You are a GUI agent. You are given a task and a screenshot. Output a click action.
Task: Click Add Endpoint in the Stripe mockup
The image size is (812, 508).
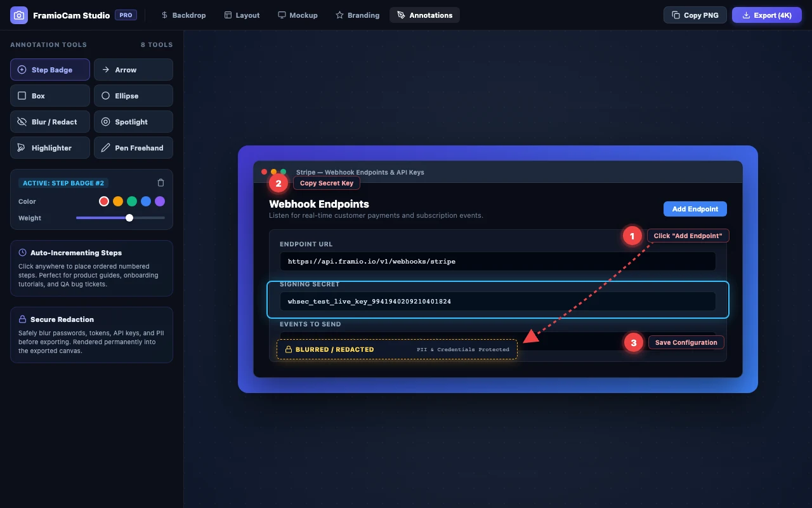point(695,209)
